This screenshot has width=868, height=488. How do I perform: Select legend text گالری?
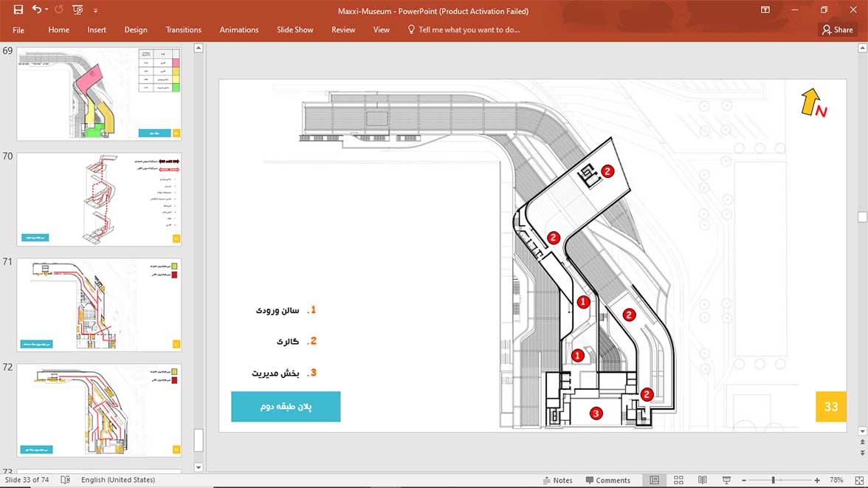288,341
